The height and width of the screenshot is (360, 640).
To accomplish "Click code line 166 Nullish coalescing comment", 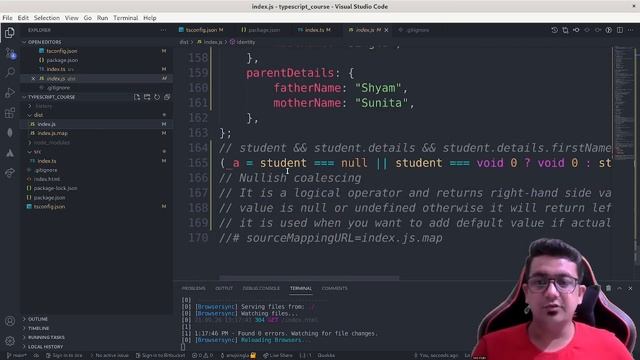I will 290,178.
